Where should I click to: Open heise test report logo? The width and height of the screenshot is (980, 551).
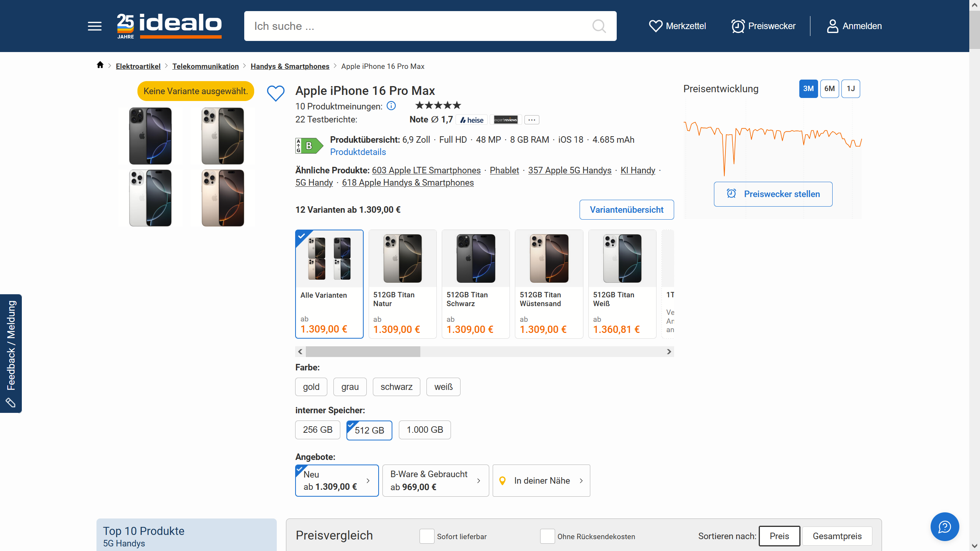(x=472, y=120)
